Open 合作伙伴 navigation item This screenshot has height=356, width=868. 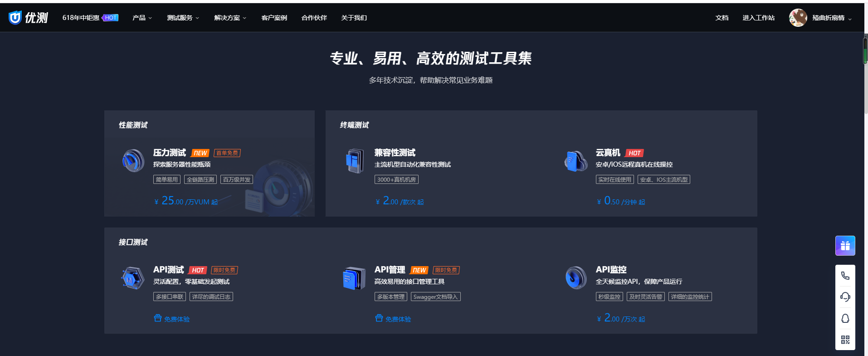pyautogui.click(x=314, y=18)
